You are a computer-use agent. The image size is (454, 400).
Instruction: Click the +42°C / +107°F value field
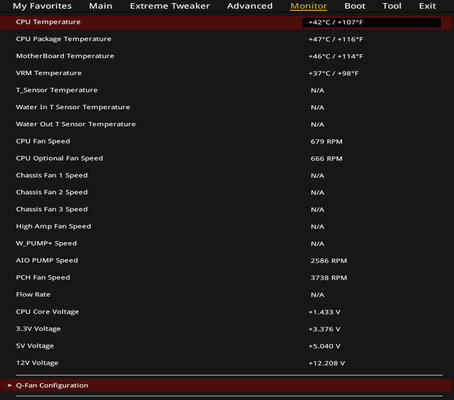pos(371,22)
